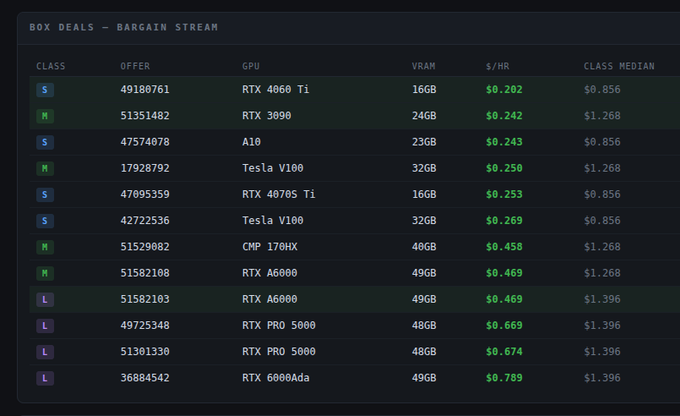
Task: Click the $0.242 hourly price
Action: [x=504, y=116]
